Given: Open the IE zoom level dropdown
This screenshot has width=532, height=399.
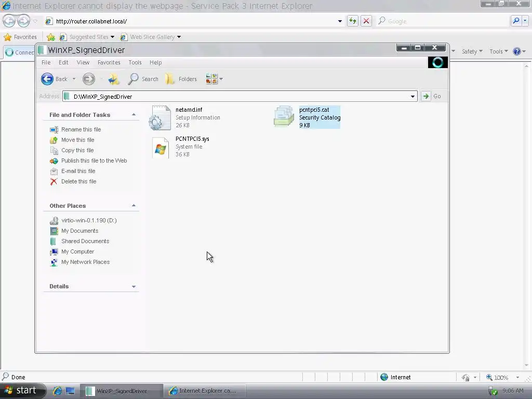Looking at the screenshot, I should tap(517, 377).
